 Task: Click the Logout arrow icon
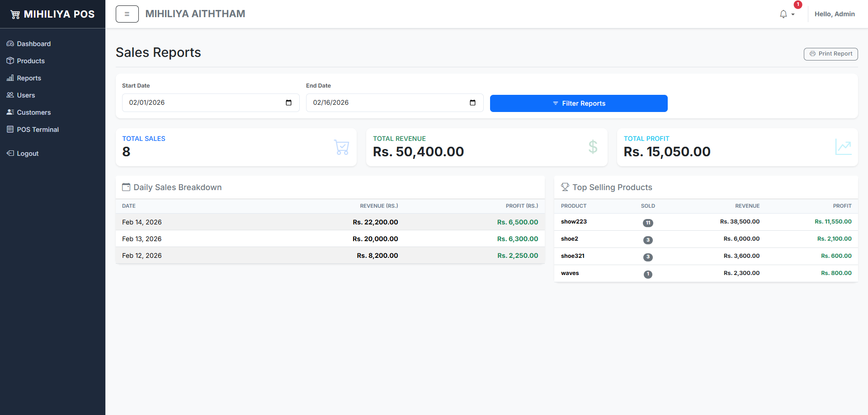coord(10,154)
